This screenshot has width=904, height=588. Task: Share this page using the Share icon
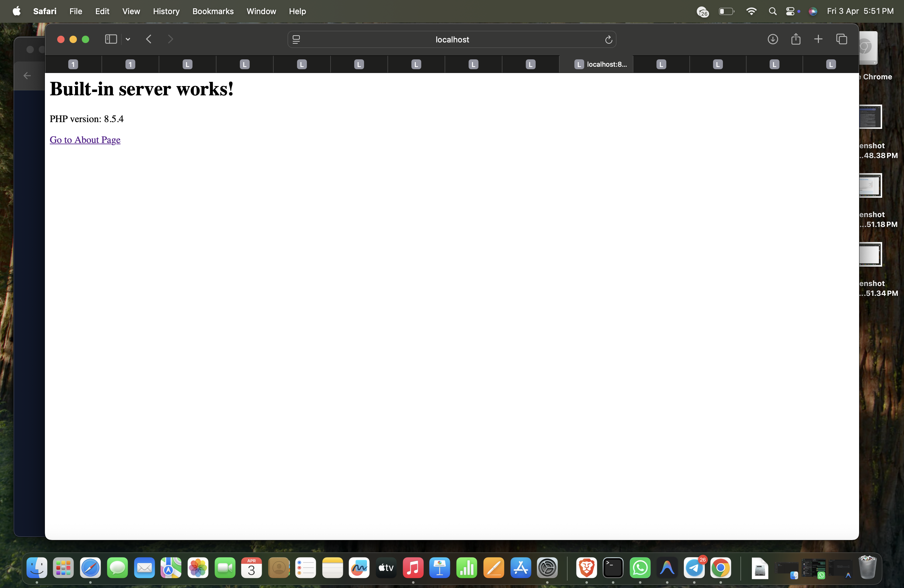(796, 39)
